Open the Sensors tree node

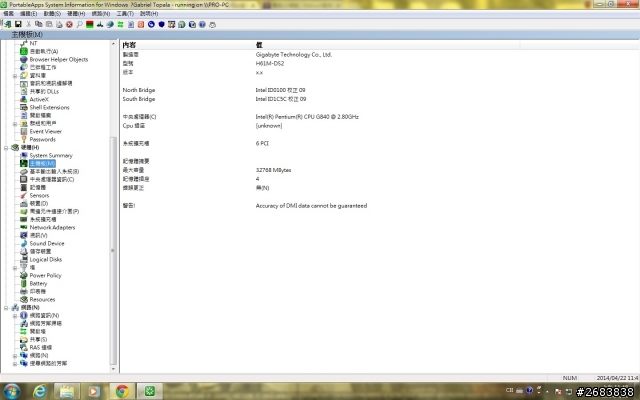(x=39, y=196)
